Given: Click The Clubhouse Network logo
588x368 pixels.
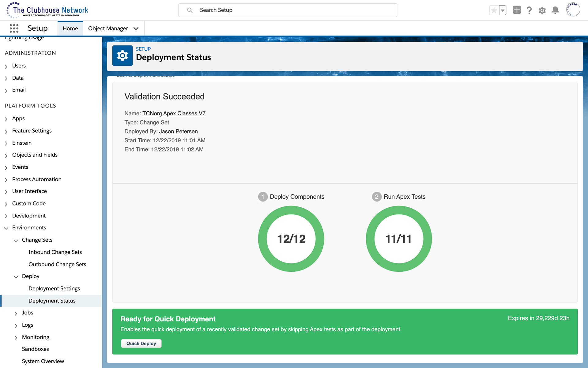Looking at the screenshot, I should [x=47, y=10].
